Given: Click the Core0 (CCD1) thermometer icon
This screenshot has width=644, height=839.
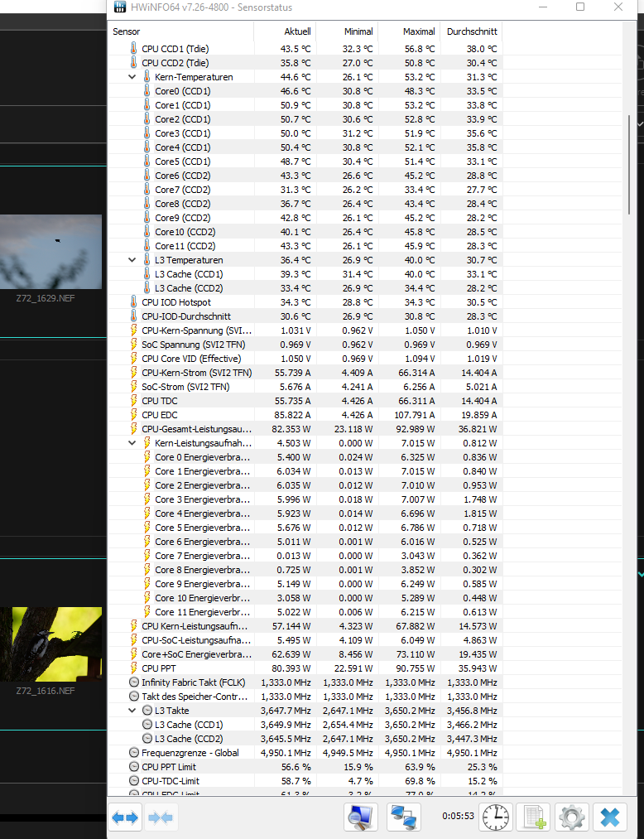Looking at the screenshot, I should 147,90.
